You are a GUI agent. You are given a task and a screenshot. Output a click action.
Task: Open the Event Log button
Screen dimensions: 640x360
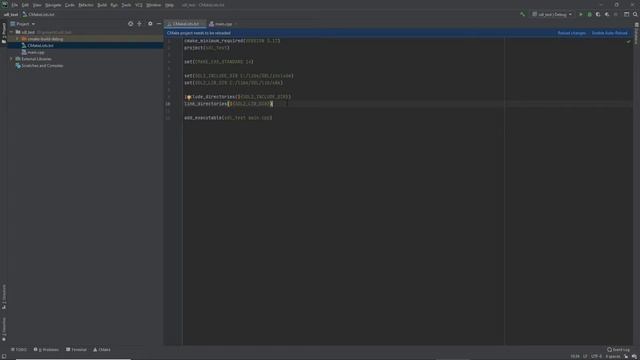point(618,350)
